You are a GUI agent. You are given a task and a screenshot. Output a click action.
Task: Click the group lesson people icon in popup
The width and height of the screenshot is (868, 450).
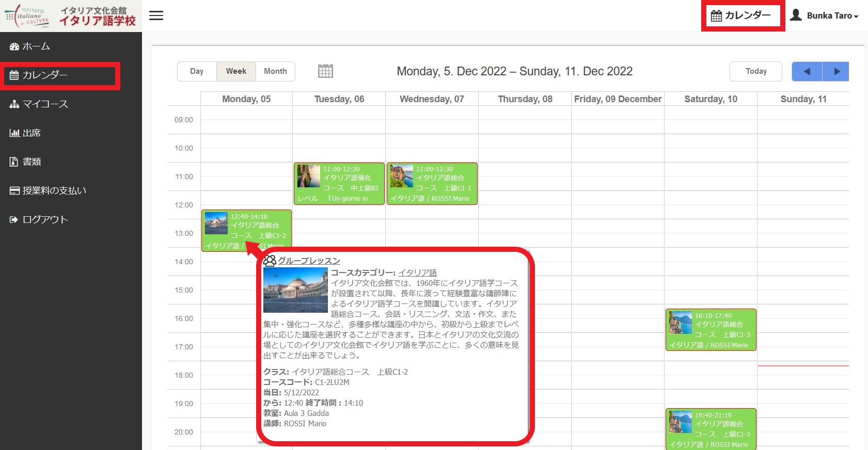[x=270, y=261]
